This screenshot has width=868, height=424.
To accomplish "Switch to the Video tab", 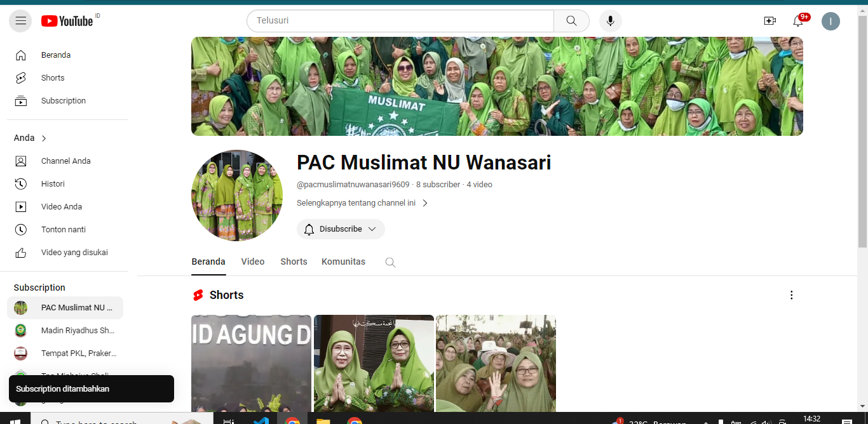I will click(253, 262).
